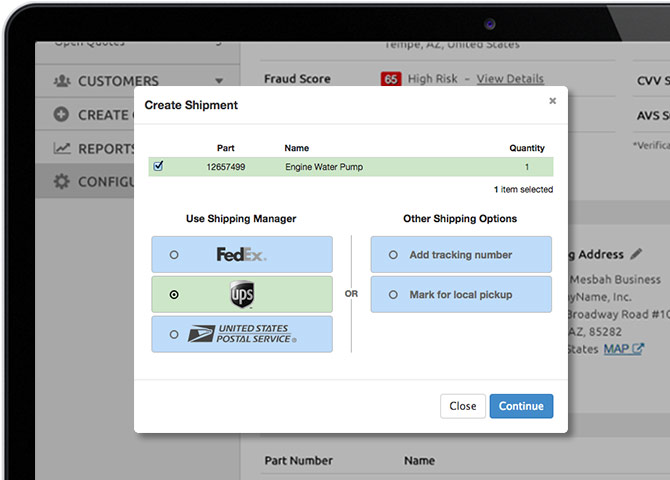The height and width of the screenshot is (480, 670).
Task: Choose Mark for local pickup radio option
Action: (393, 294)
